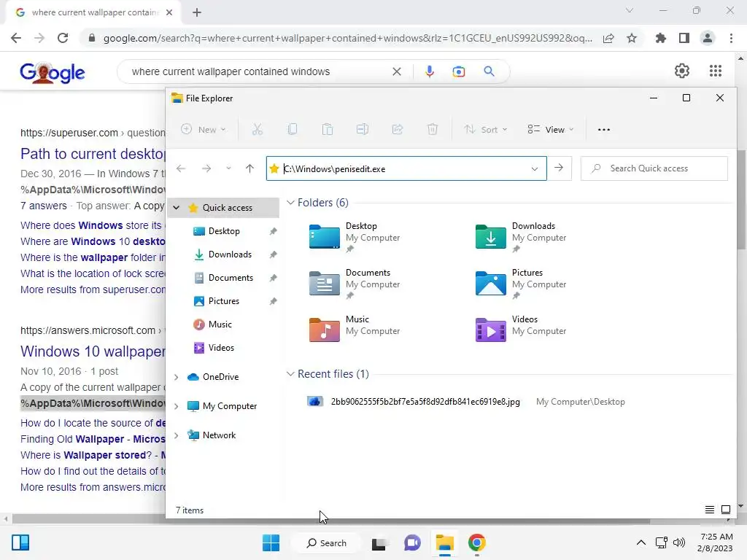747x560 pixels.
Task: Click 'Finding Old Wallpaper' link
Action: [93, 439]
